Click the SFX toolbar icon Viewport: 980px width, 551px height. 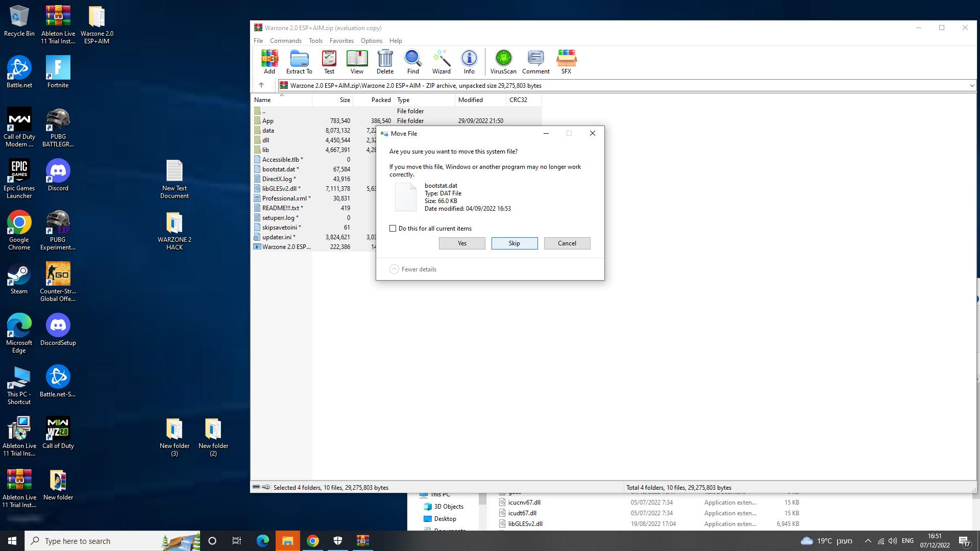click(x=566, y=62)
